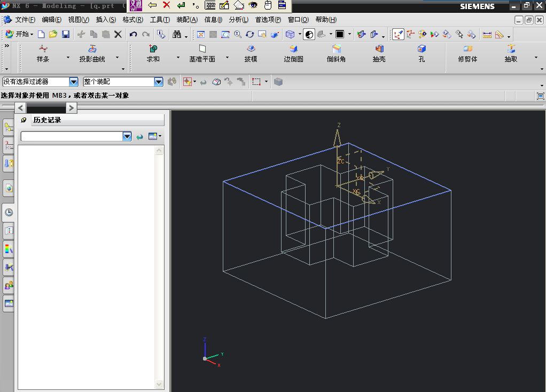
Task: Click history panel scrollbar down arrow
Action: [x=159, y=384]
